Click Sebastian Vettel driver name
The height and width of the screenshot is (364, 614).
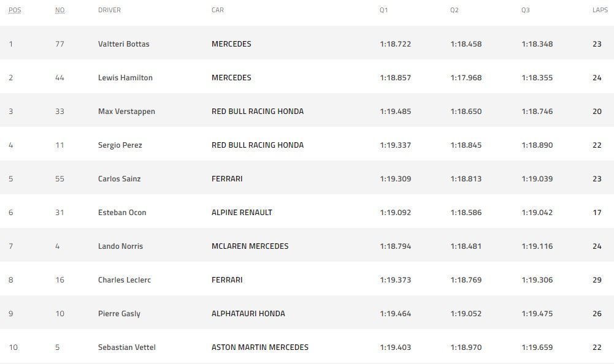click(x=127, y=347)
